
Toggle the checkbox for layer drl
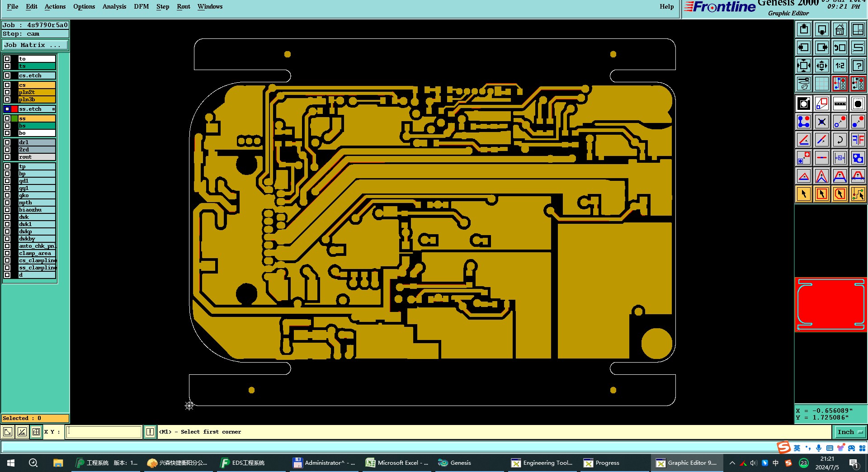coord(7,142)
